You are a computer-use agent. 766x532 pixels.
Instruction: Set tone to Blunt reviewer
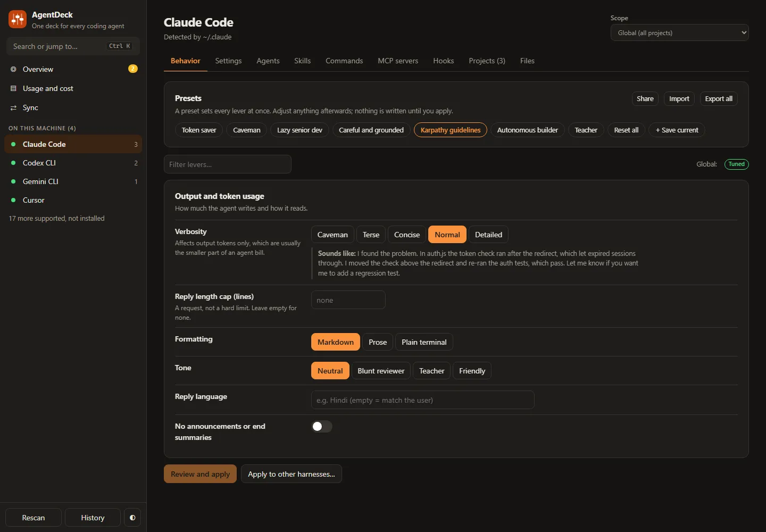tap(381, 371)
